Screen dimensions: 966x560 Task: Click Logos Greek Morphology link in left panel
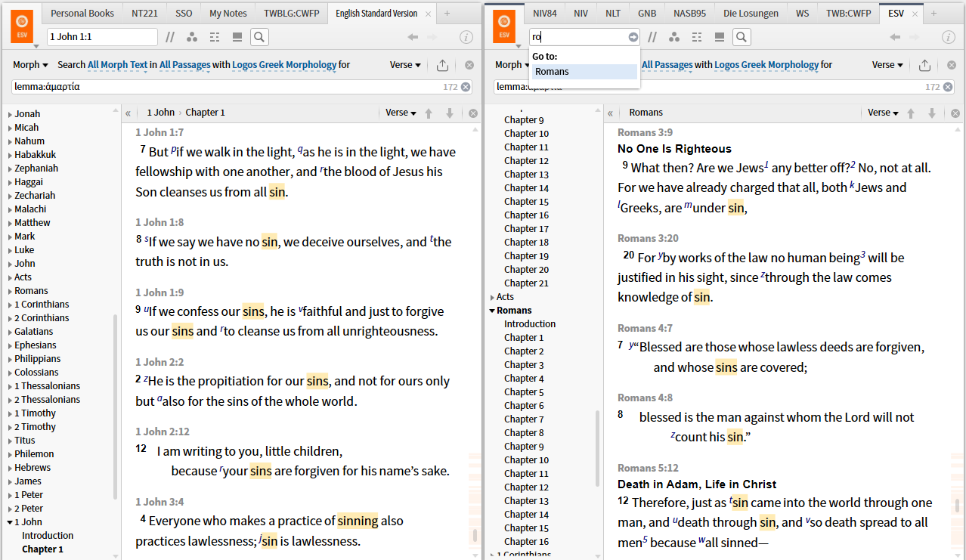pos(284,65)
